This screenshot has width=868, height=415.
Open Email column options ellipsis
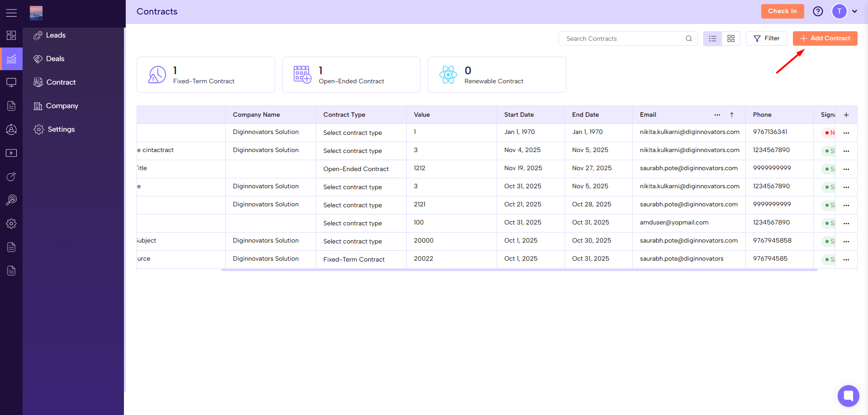(x=717, y=115)
